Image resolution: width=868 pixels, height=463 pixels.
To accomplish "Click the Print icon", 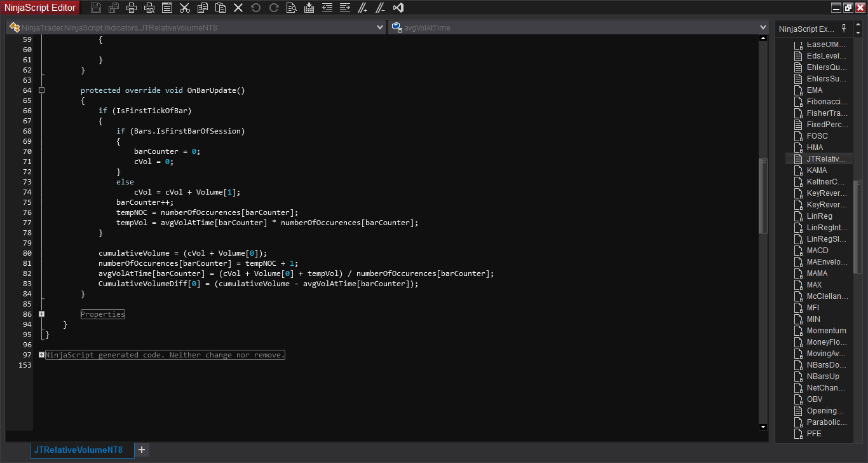I will (132, 8).
